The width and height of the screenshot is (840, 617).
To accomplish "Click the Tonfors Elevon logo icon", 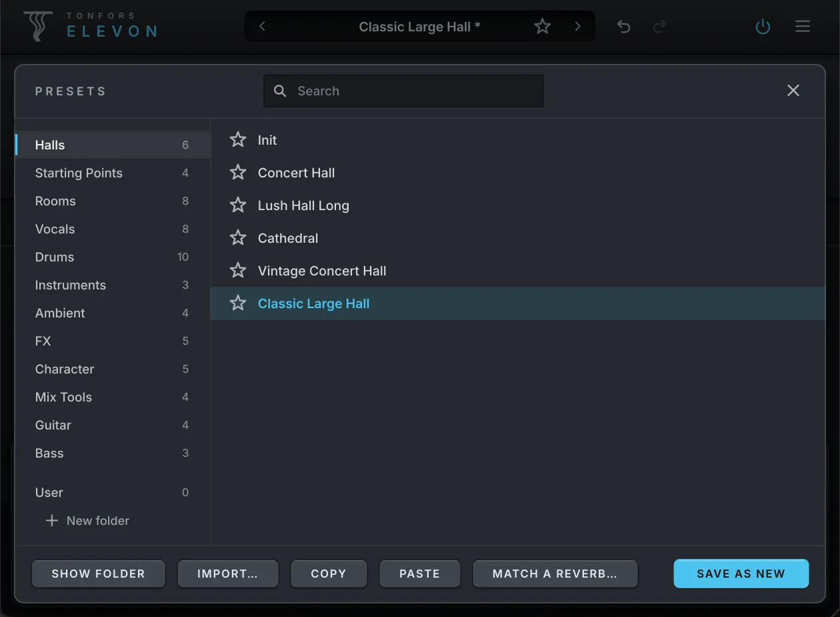I will 37,26.
